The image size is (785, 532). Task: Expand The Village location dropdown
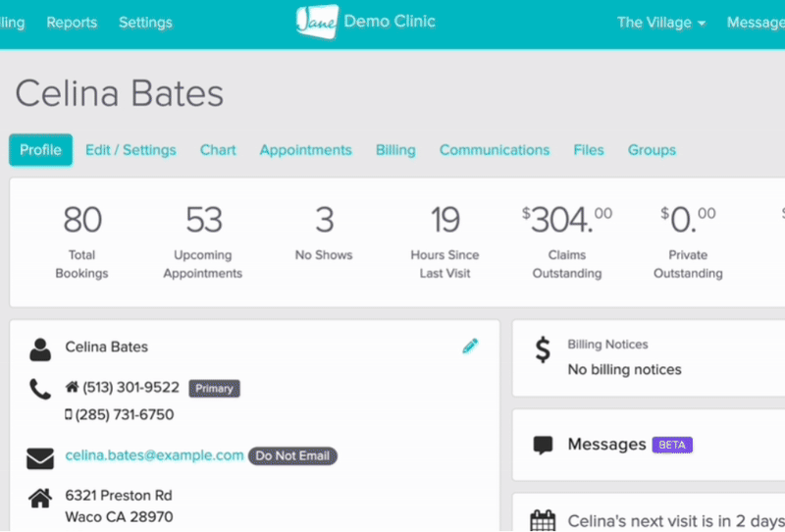(661, 23)
